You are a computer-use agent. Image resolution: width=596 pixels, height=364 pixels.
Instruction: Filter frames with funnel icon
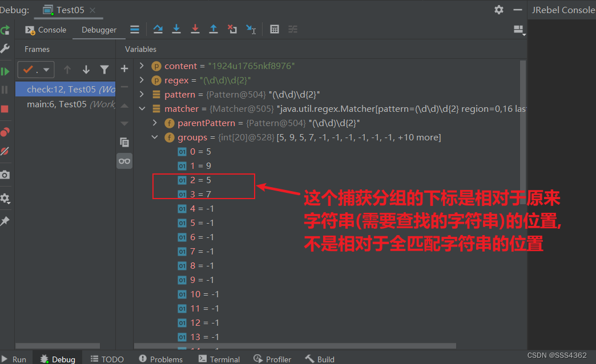point(104,70)
